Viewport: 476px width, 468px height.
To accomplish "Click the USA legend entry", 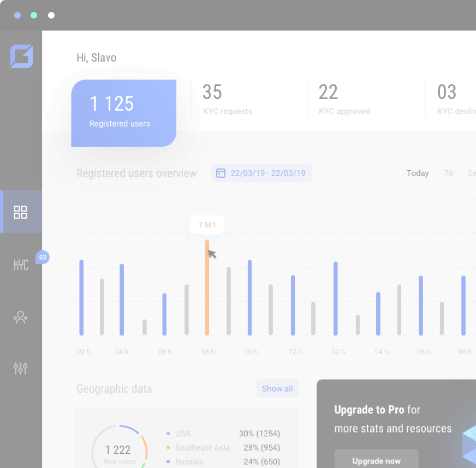I will coord(183,434).
